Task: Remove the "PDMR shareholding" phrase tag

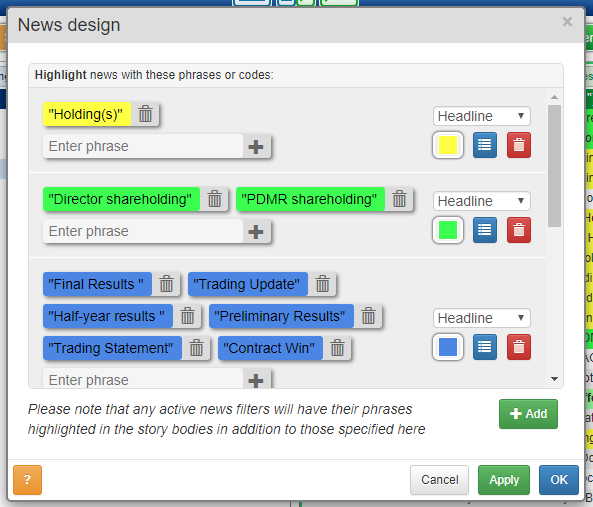Action: pos(399,199)
